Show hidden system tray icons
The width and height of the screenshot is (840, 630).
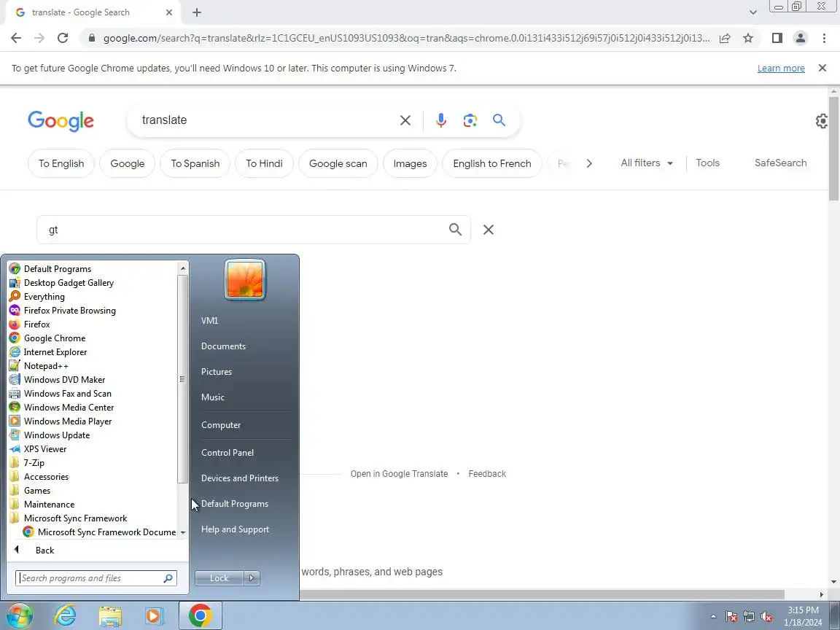[713, 617]
